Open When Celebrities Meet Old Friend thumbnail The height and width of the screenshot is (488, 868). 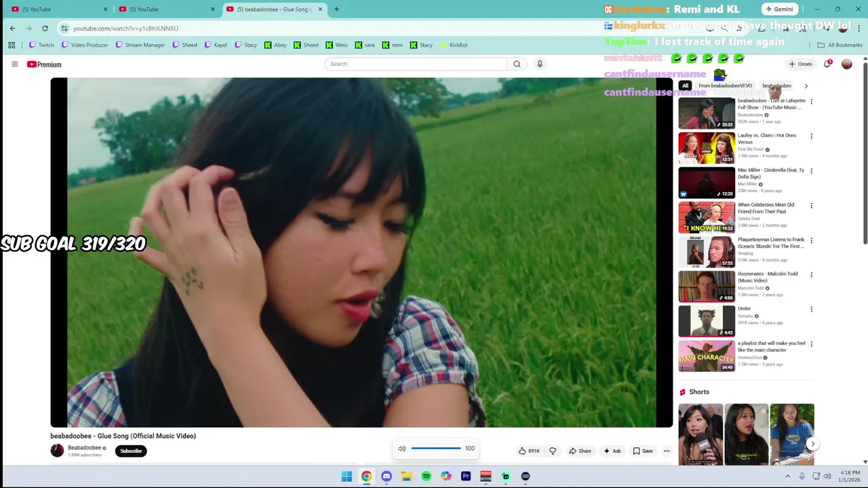coord(707,217)
